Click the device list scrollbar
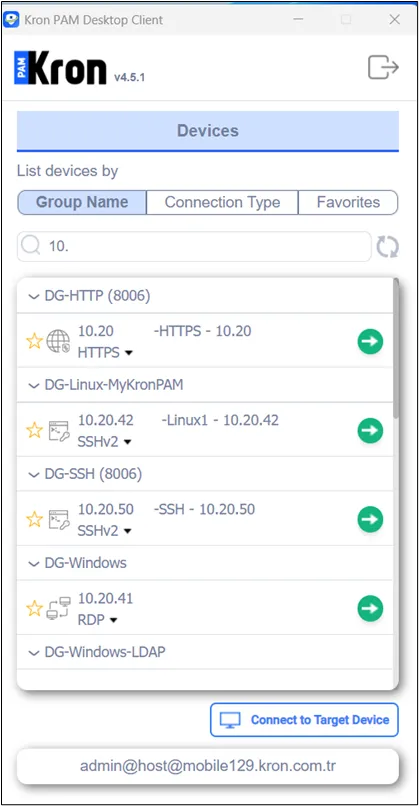The image size is (419, 806). [x=396, y=347]
